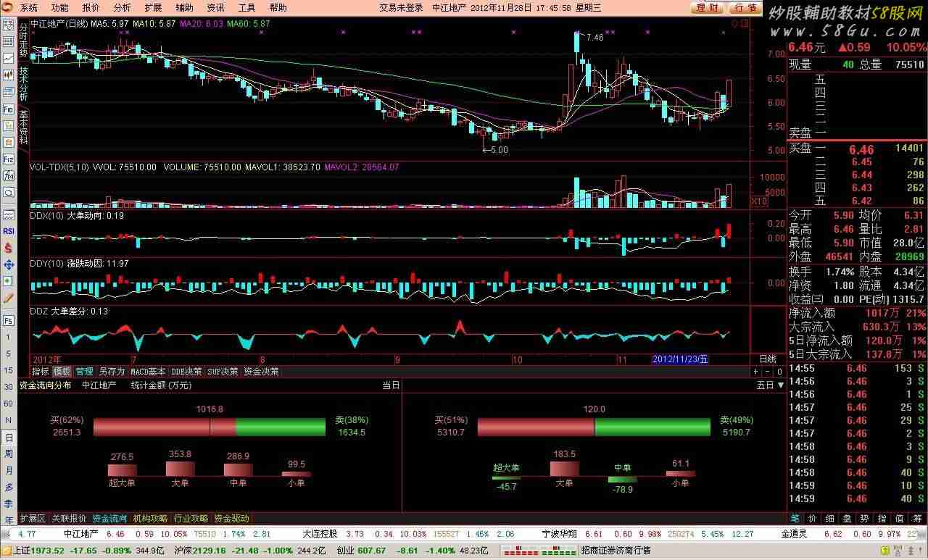Switch to 技术分析 vertical tab
Viewport: 928px width, 560px height.
(x=23, y=83)
